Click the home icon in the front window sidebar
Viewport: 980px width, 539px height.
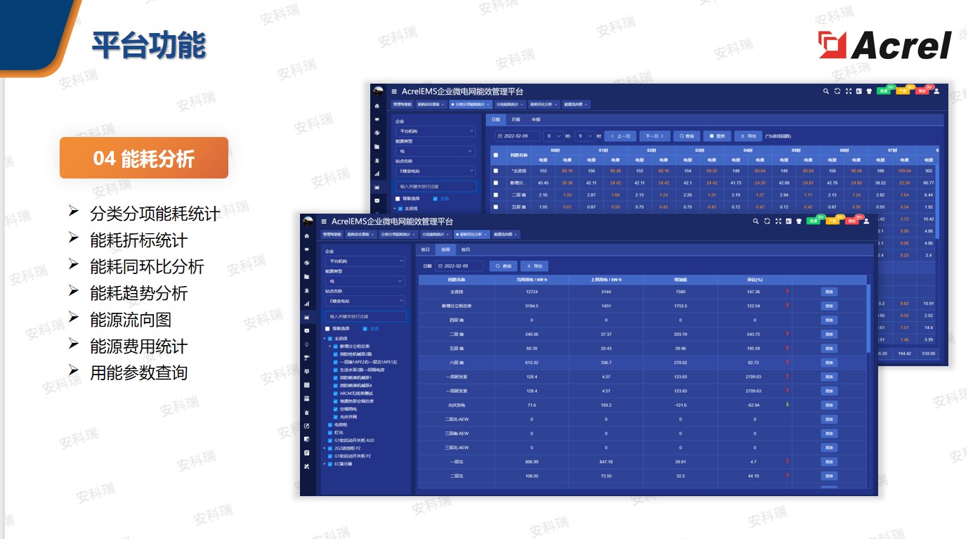point(306,235)
